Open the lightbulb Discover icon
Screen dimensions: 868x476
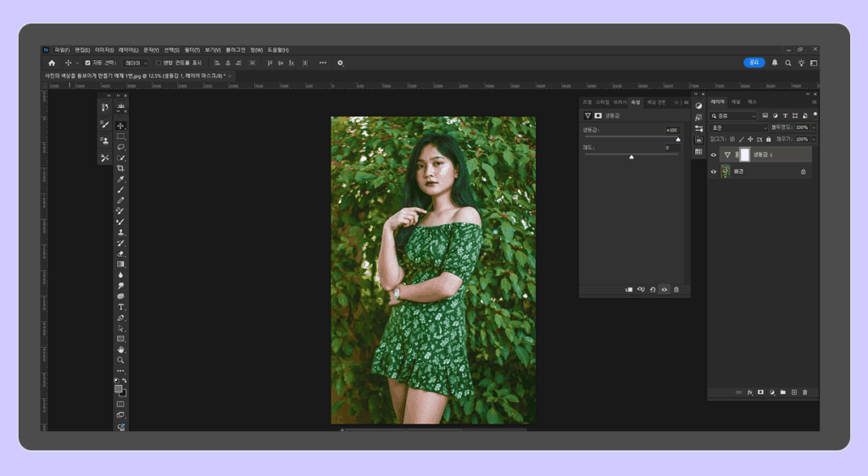click(x=801, y=63)
